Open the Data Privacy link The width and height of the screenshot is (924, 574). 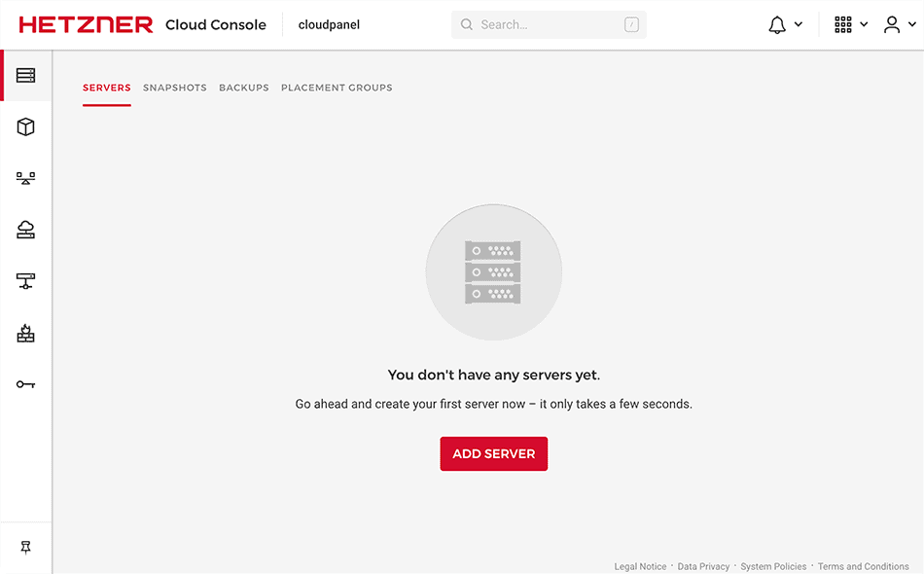point(703,565)
